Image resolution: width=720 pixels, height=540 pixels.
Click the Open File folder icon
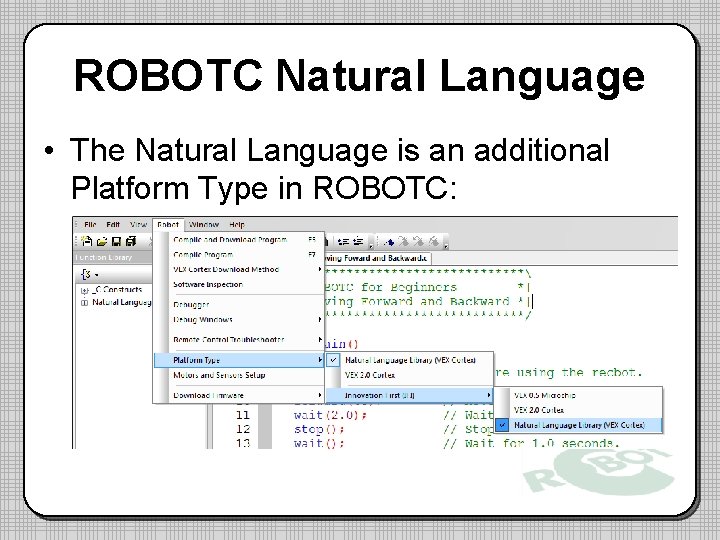coord(101,241)
